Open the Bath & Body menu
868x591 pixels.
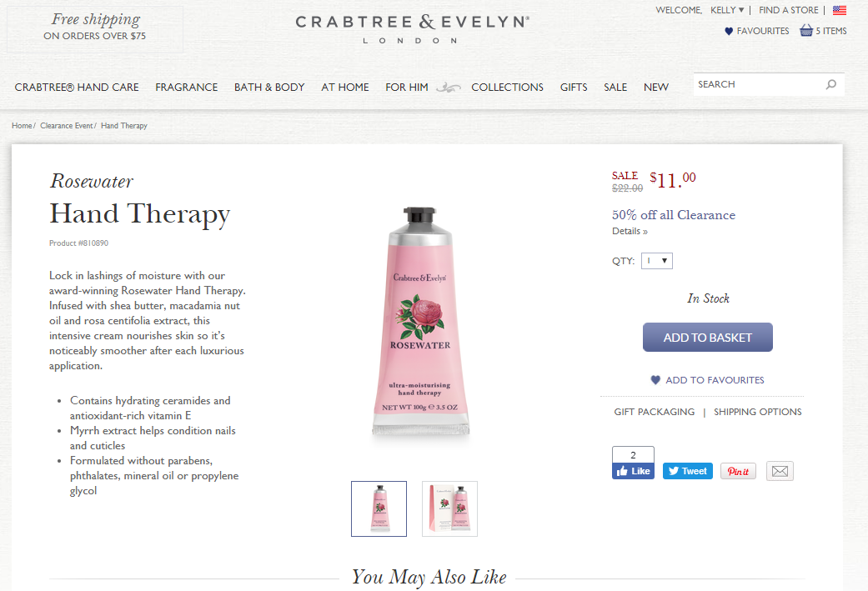coord(269,88)
